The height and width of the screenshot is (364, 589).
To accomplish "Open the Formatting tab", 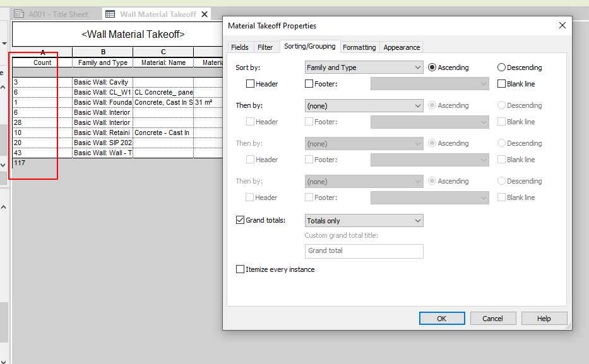I will [359, 47].
